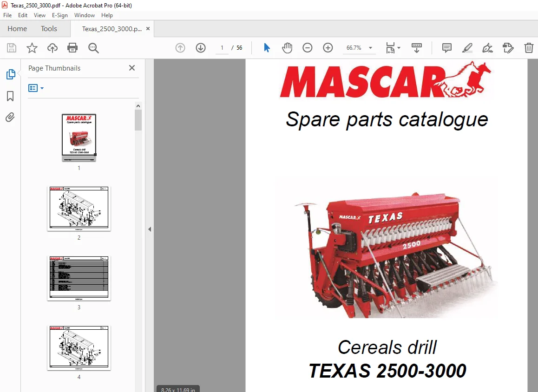Viewport: 538px width, 392px height.
Task: Click the stamp or send-for-review icon
Action: 508,48
